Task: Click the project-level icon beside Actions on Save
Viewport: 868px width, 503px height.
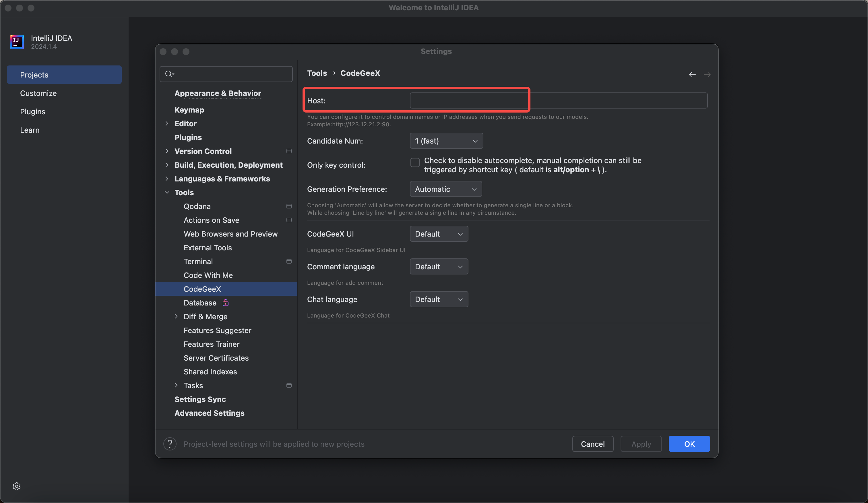Action: (x=289, y=220)
